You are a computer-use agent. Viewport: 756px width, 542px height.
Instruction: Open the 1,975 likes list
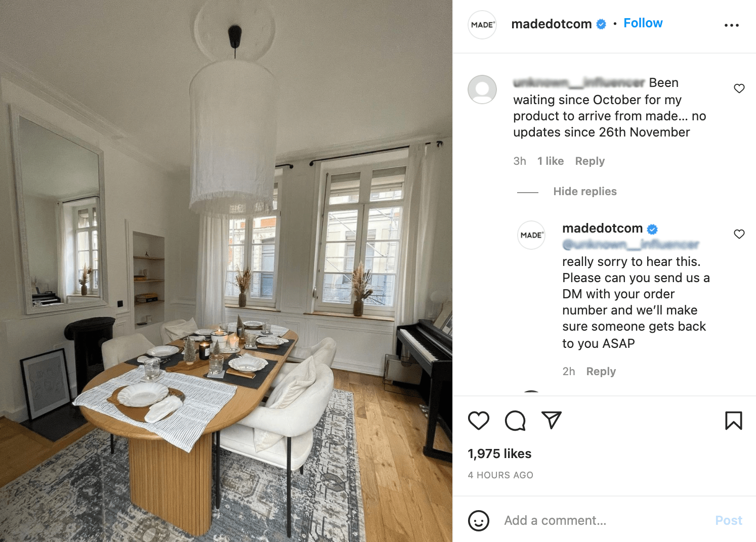(499, 454)
